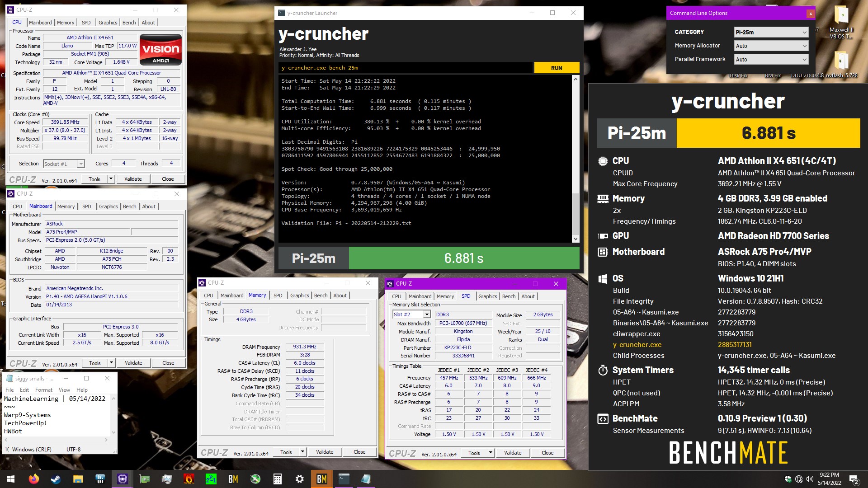Open the notification center icon
The width and height of the screenshot is (868, 488).
pyautogui.click(x=854, y=479)
